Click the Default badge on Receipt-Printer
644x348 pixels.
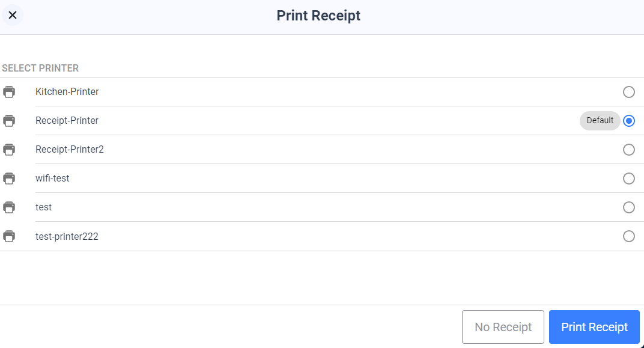[x=600, y=120]
